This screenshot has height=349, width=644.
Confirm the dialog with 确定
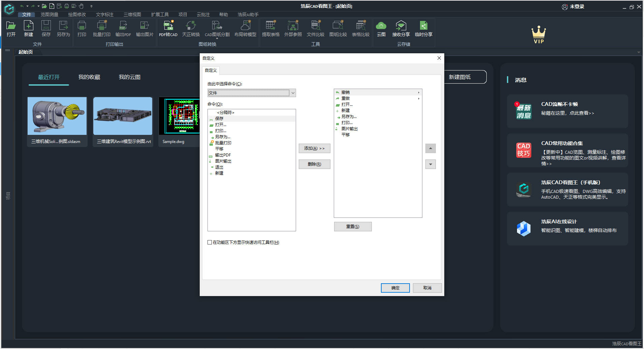(395, 288)
